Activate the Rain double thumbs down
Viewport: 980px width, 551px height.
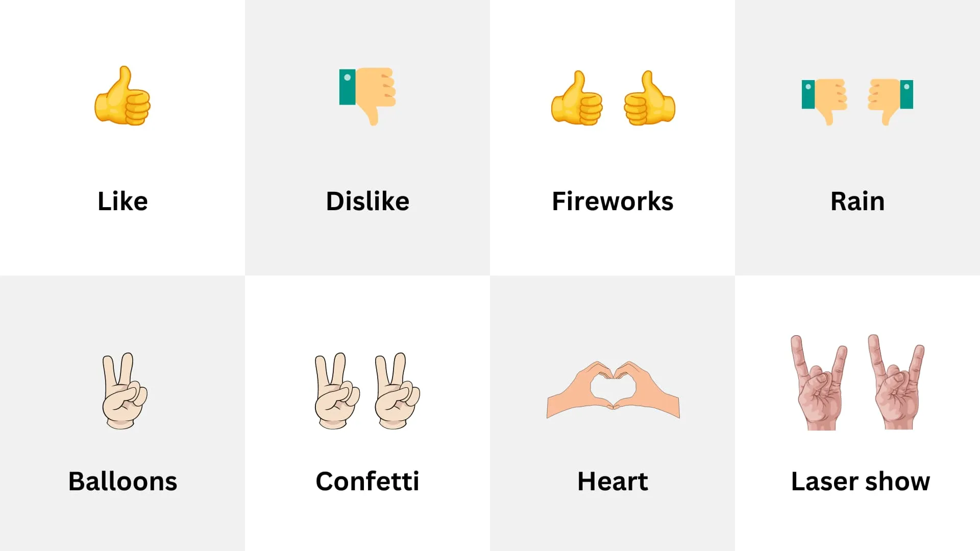pyautogui.click(x=857, y=101)
